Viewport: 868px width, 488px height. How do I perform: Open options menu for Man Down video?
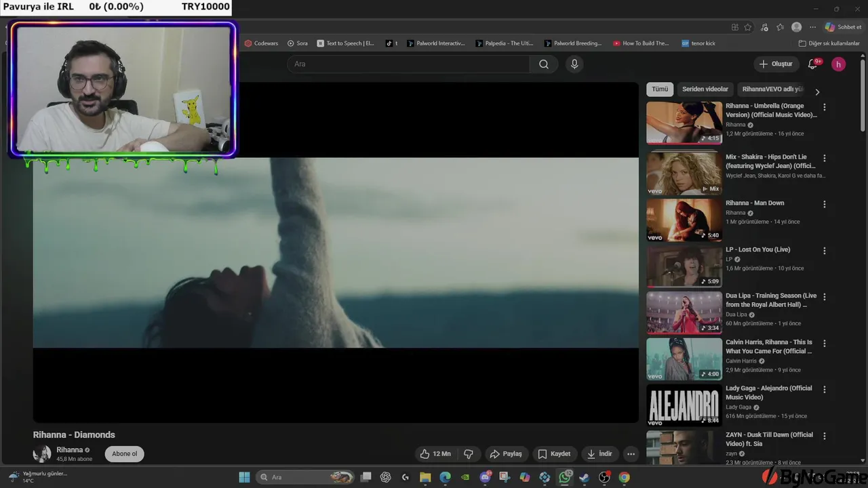click(825, 204)
